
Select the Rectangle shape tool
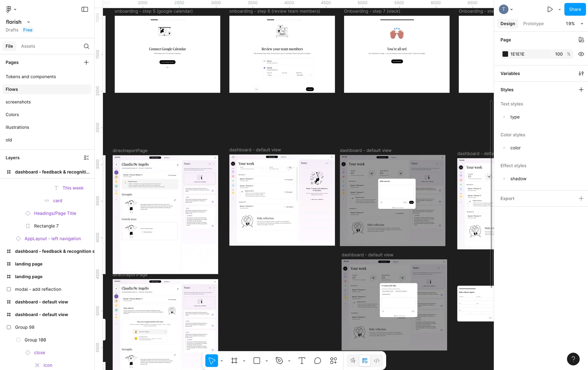point(257,360)
